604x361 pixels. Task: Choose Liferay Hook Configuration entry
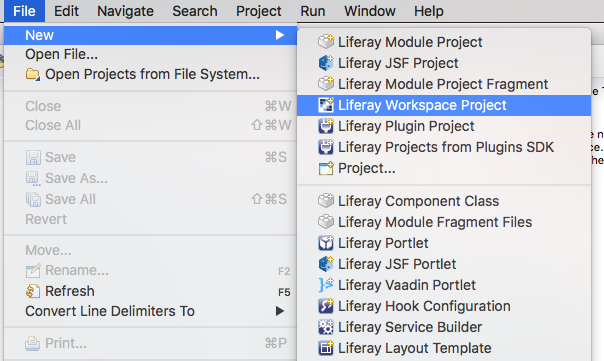click(444, 306)
